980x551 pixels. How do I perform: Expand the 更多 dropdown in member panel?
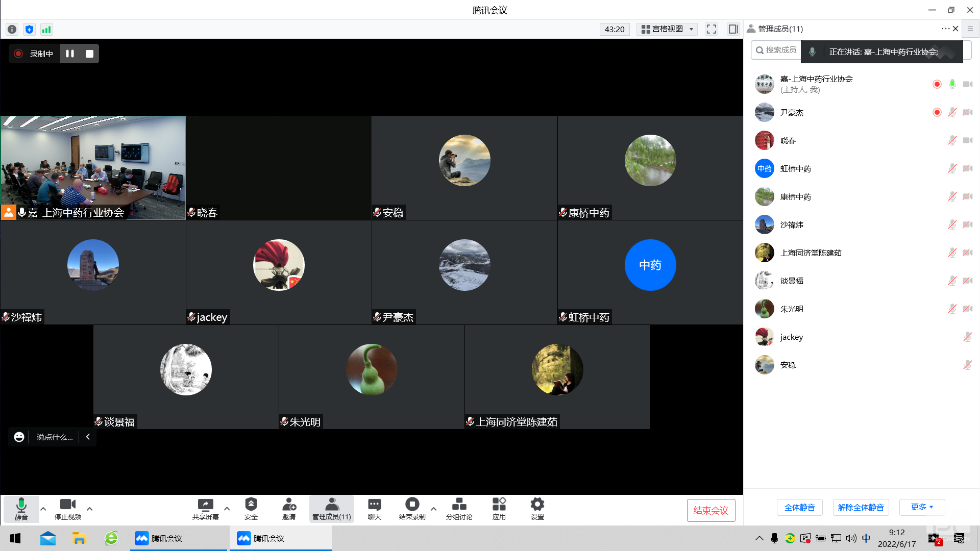pyautogui.click(x=922, y=507)
